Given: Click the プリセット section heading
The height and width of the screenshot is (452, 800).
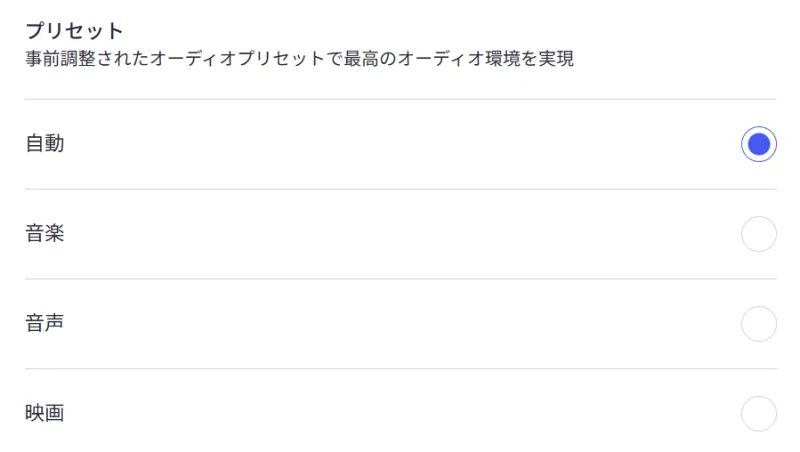Looking at the screenshot, I should 75,31.
